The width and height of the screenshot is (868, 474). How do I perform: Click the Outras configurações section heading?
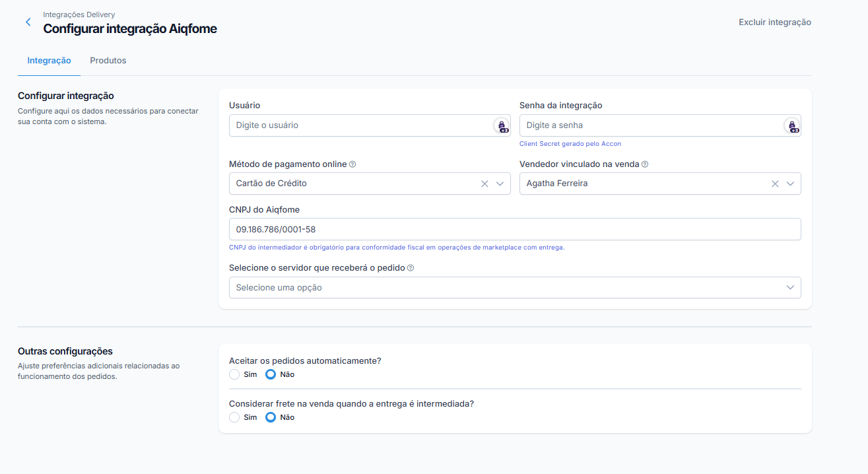tap(65, 351)
